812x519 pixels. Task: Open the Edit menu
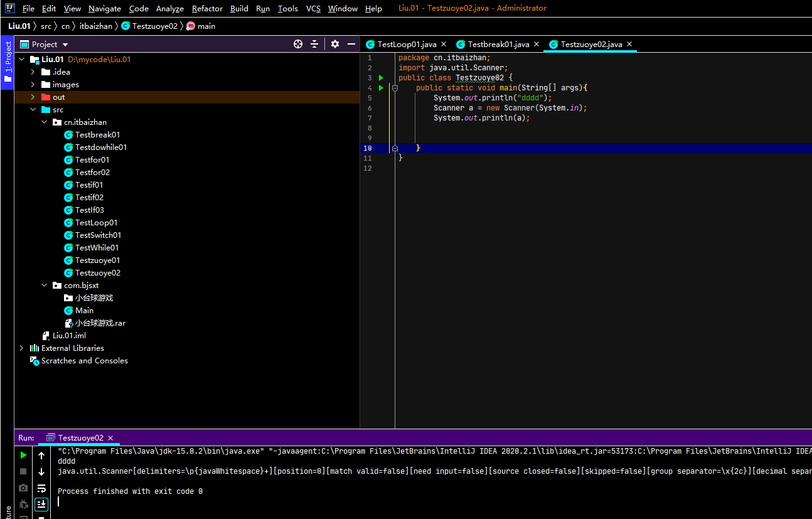click(x=49, y=8)
